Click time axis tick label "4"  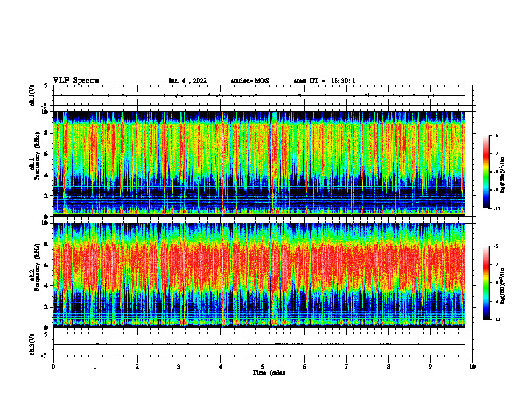(221, 367)
